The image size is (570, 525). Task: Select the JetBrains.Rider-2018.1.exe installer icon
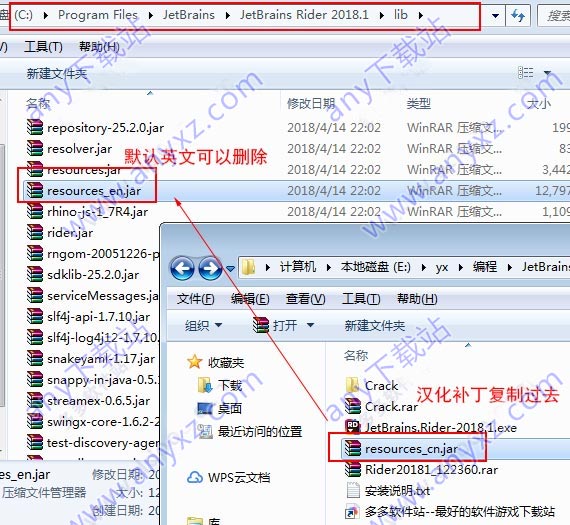tap(353, 427)
